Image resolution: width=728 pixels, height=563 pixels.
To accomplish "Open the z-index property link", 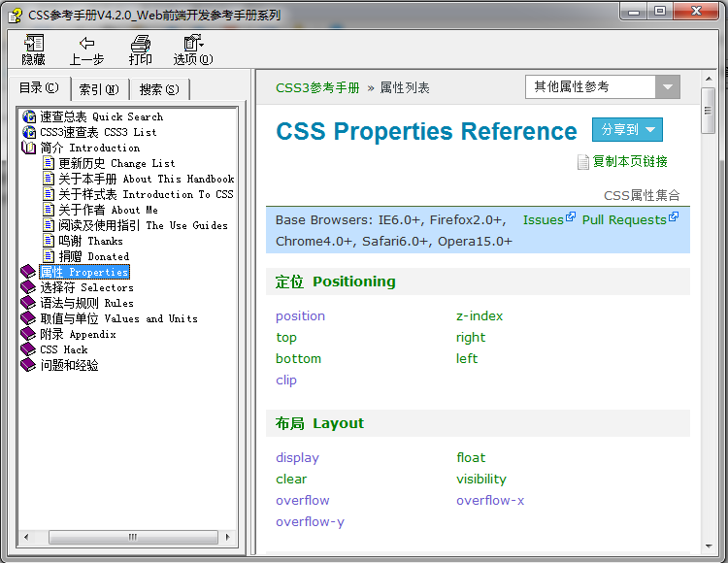I will [x=480, y=315].
